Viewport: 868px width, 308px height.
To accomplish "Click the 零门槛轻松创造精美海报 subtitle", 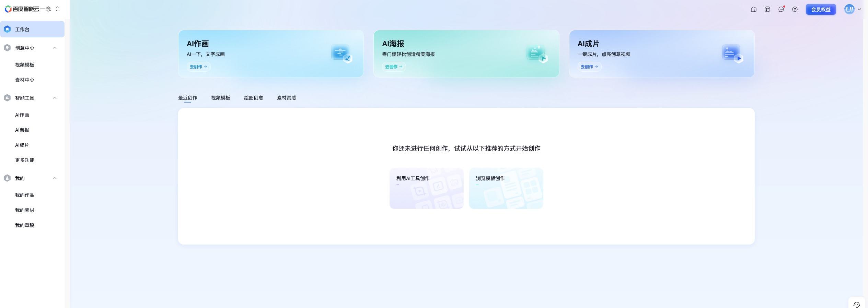I will [x=408, y=54].
